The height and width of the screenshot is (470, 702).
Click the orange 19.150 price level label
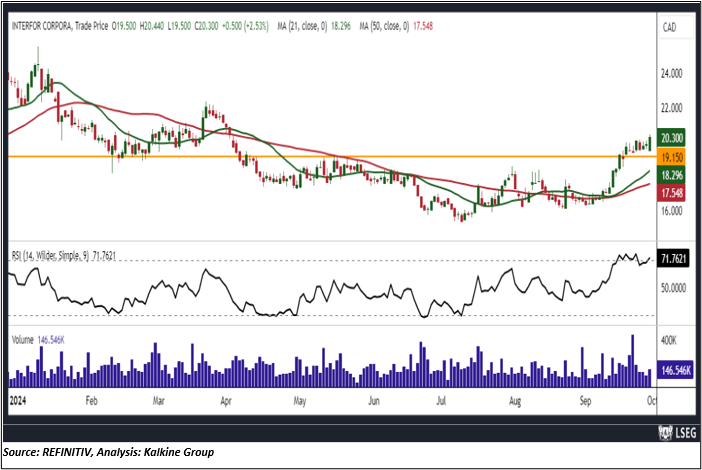[671, 157]
